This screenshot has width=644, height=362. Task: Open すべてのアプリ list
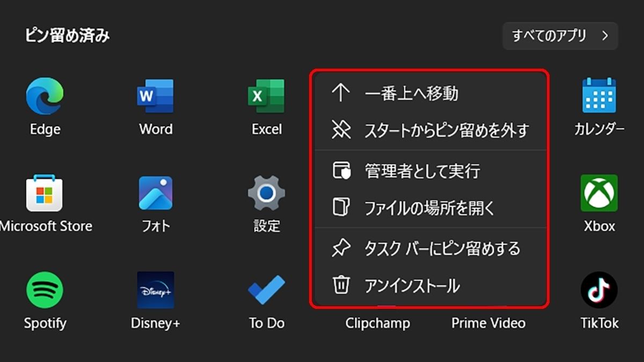point(560,36)
